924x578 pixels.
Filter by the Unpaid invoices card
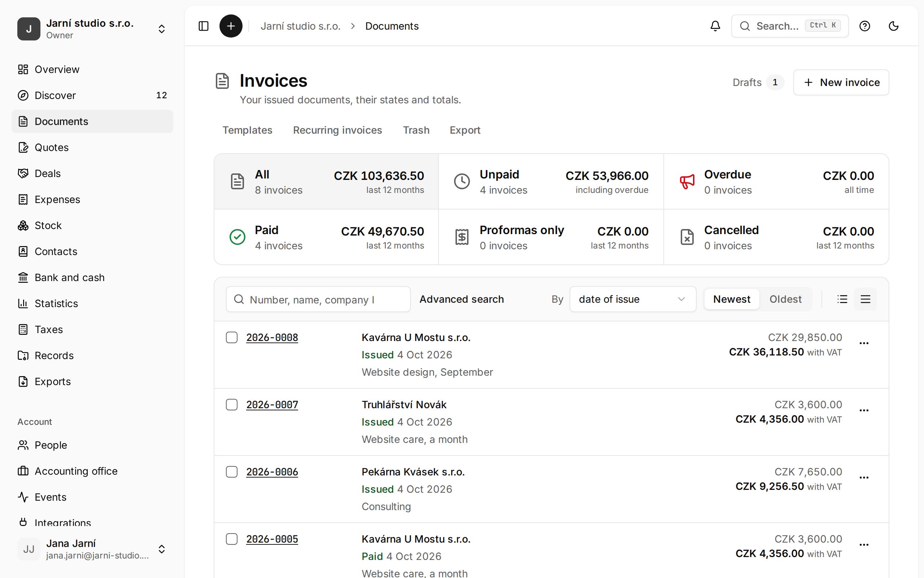point(551,182)
